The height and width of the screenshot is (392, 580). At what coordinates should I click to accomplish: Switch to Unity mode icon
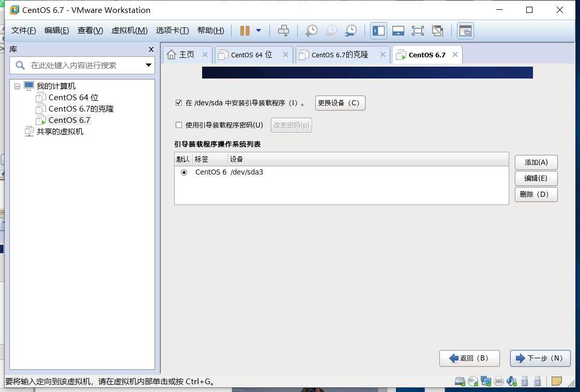click(x=438, y=30)
